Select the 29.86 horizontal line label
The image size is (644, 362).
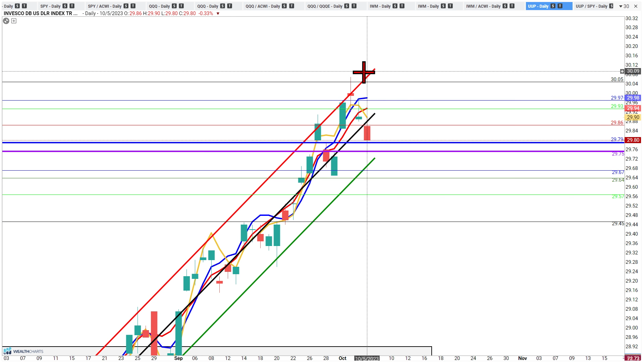point(617,123)
